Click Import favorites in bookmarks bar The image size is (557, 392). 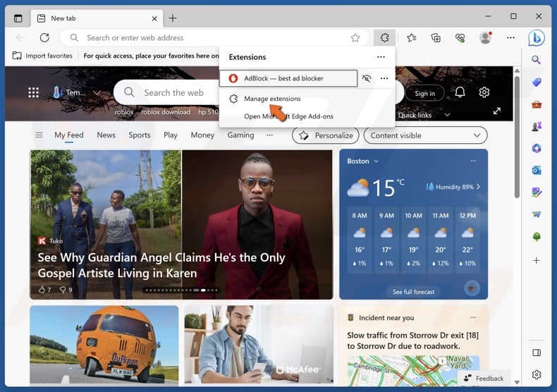(42, 56)
